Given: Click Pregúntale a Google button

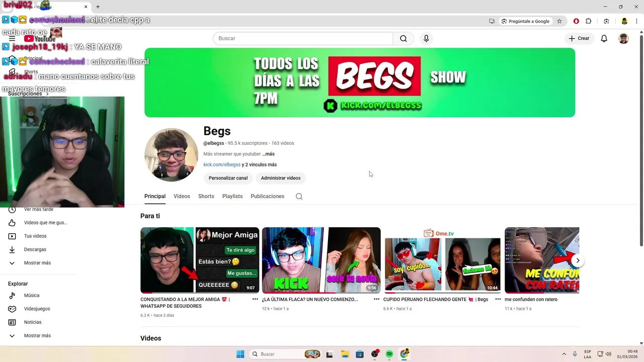Looking at the screenshot, I should click(x=525, y=21).
